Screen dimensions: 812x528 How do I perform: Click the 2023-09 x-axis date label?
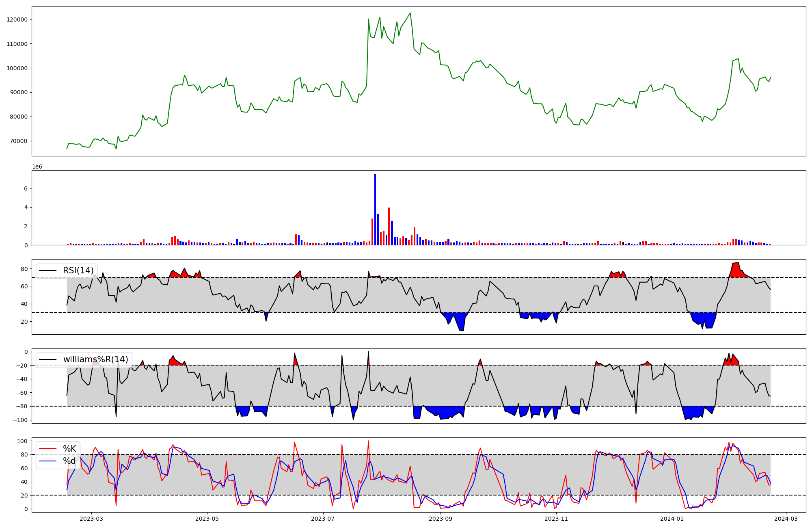(x=440, y=519)
